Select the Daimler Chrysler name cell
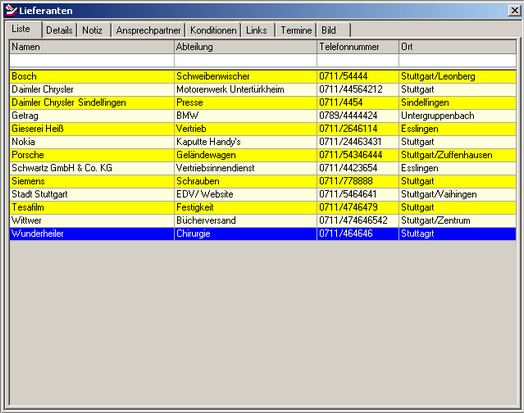 coord(92,90)
